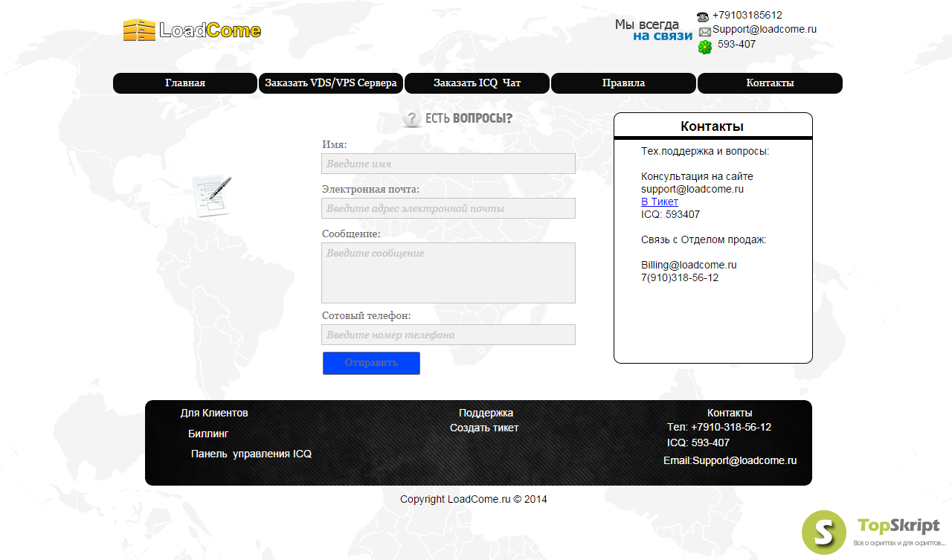Click footer text Email:Support@loadcome.ru
Screen dimensions: 952x560
(x=730, y=460)
